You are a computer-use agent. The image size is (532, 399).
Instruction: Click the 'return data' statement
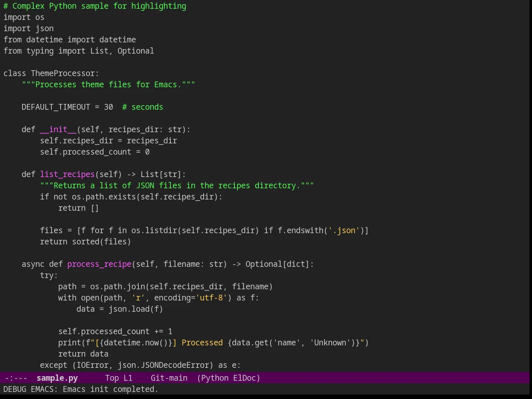pos(83,354)
